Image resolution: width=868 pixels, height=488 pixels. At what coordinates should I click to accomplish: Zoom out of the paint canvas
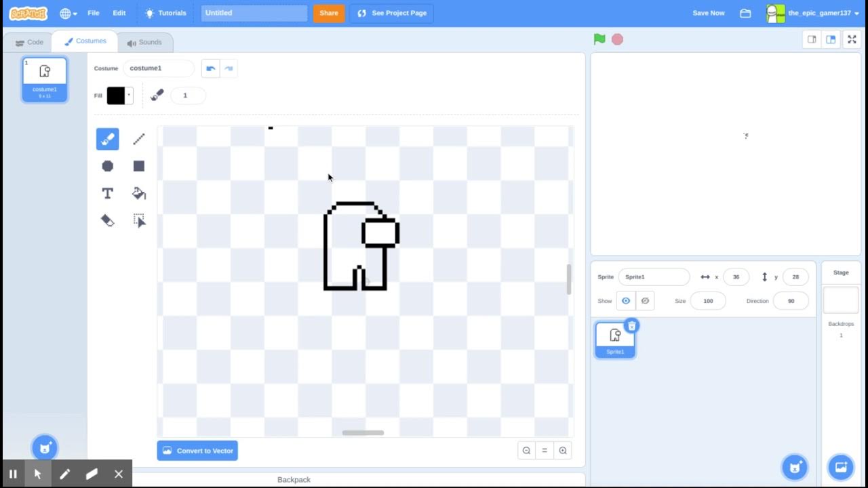[x=526, y=451]
